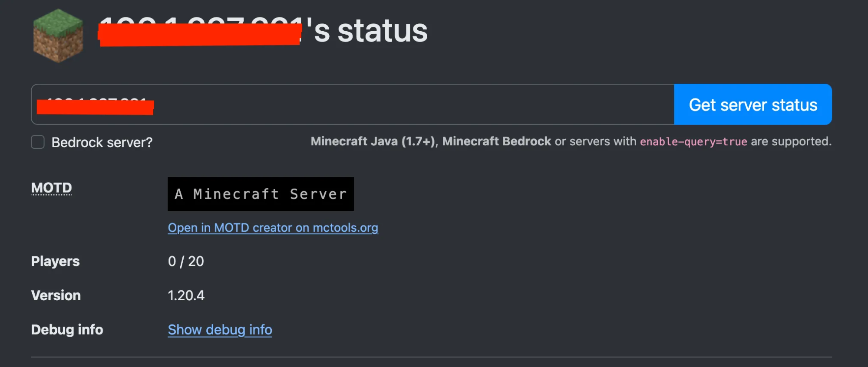868x367 pixels.
Task: Click the "'s status" page heading
Action: click(x=367, y=31)
